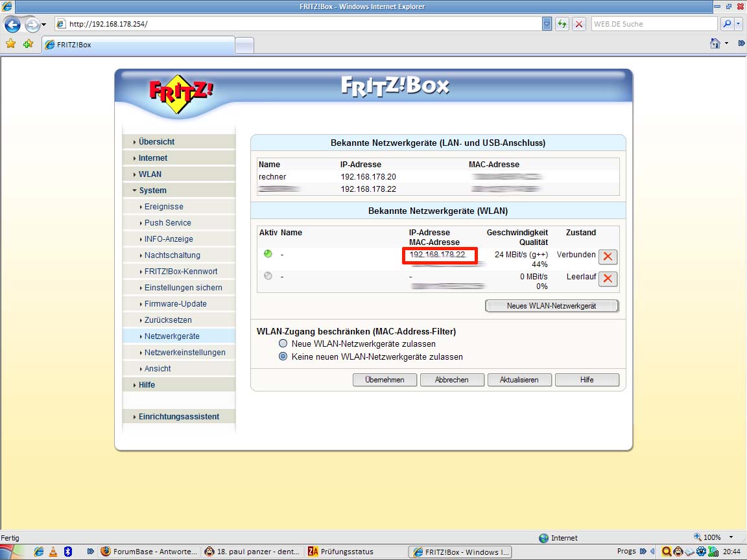
Task: Click the WEB.DE Suche search box
Action: tap(654, 24)
